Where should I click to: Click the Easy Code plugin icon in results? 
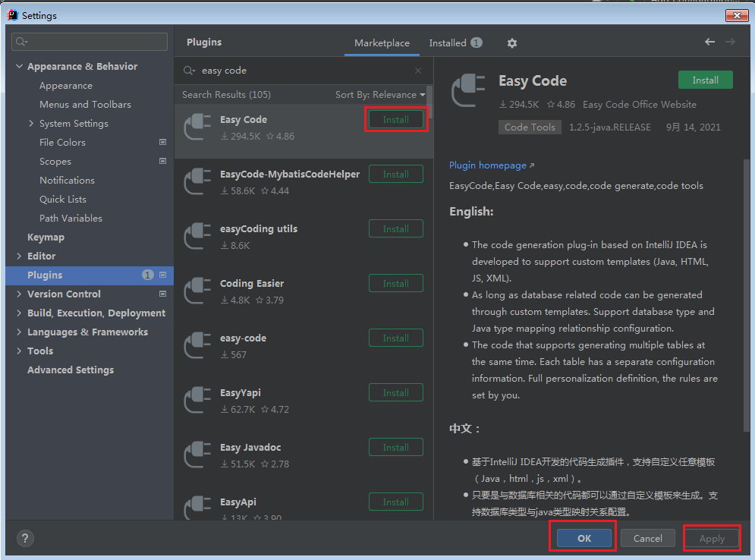[197, 127]
